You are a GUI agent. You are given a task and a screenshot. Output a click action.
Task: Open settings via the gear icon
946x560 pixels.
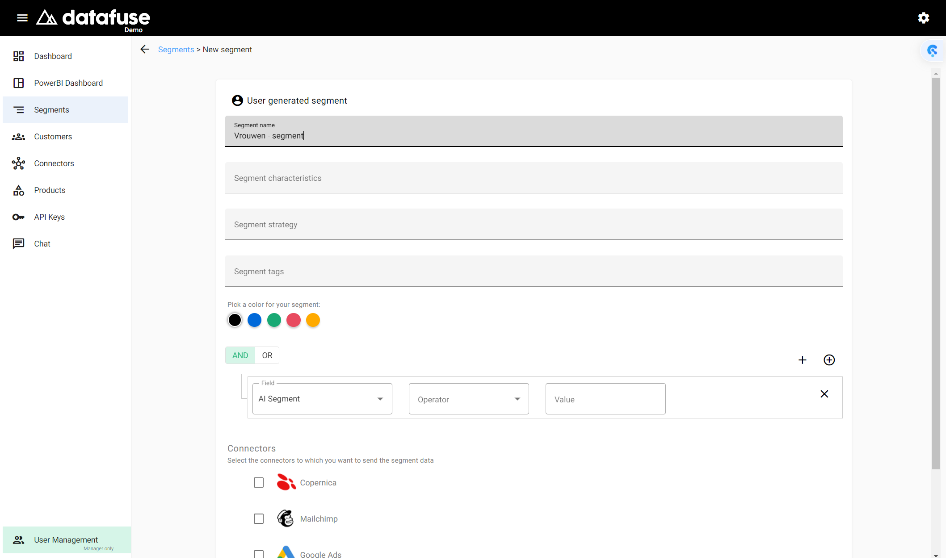point(924,18)
